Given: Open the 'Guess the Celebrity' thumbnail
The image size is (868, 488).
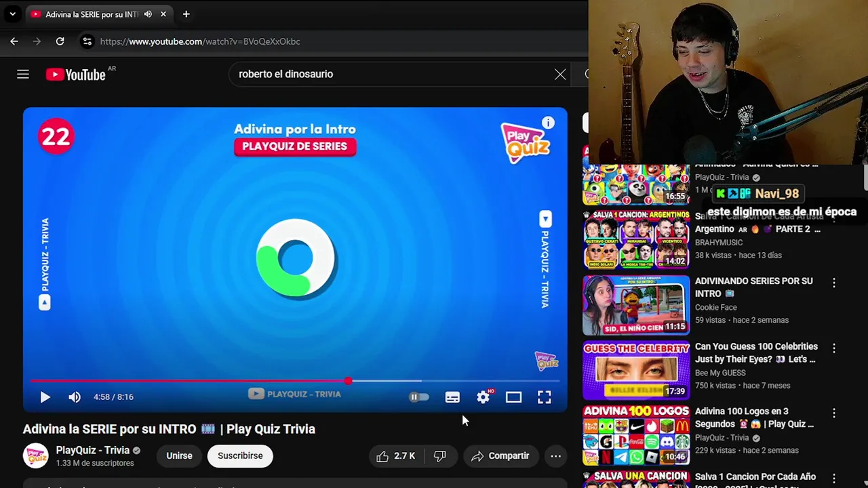Looking at the screenshot, I should coord(636,370).
